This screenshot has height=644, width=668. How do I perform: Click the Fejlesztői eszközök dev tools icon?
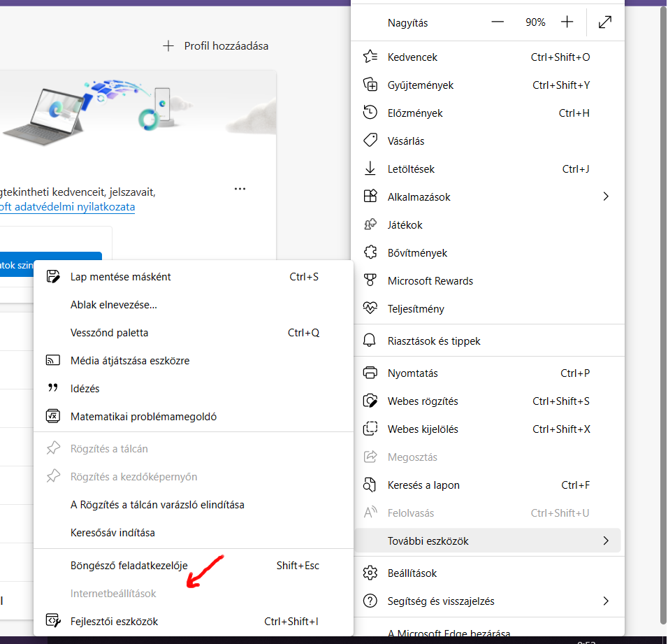tap(53, 621)
